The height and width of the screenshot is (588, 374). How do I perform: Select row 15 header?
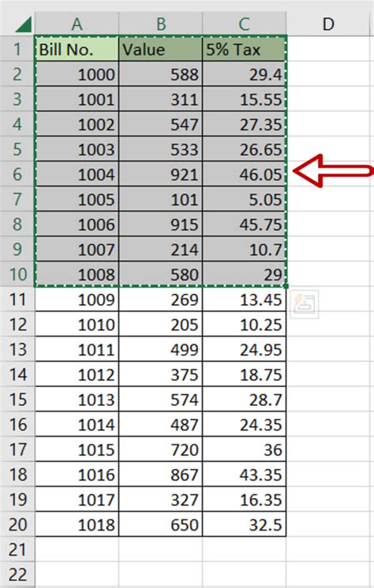coord(17,400)
